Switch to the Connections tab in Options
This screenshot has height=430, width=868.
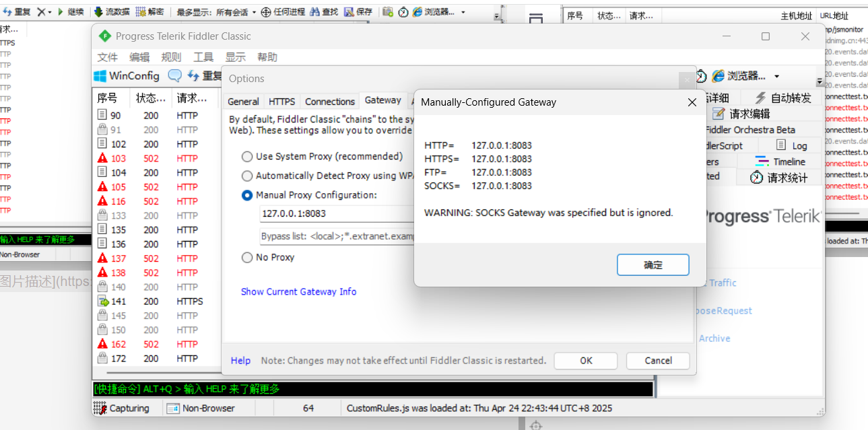pyautogui.click(x=330, y=102)
